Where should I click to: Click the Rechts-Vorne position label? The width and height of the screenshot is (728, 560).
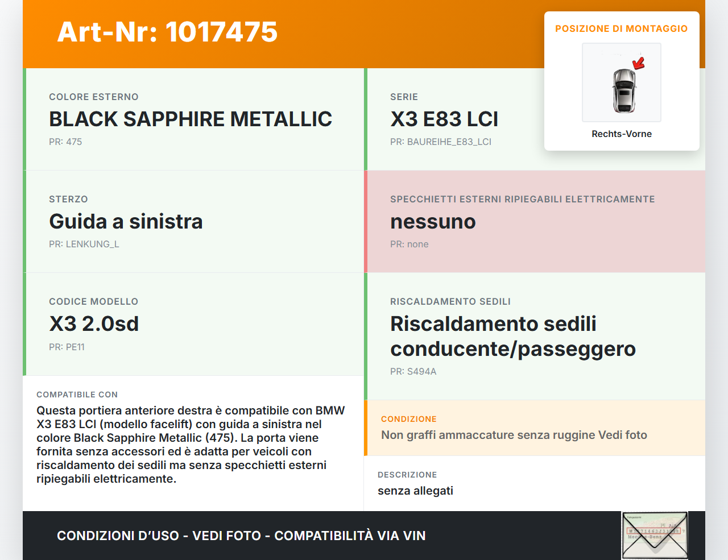pos(621,134)
